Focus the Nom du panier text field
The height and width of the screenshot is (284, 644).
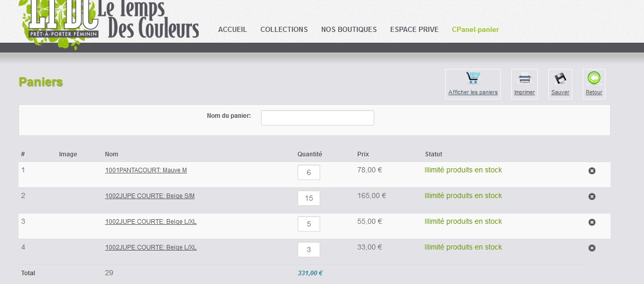pyautogui.click(x=318, y=118)
